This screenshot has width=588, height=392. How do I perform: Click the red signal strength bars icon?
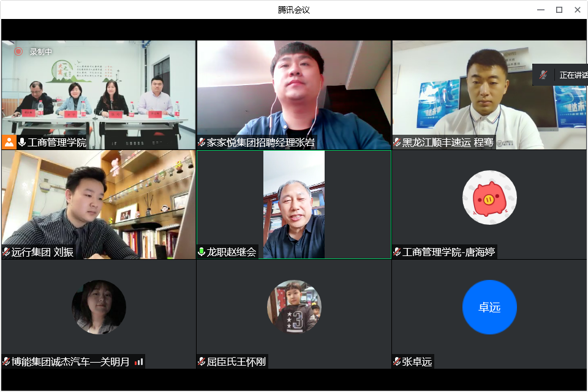point(139,361)
